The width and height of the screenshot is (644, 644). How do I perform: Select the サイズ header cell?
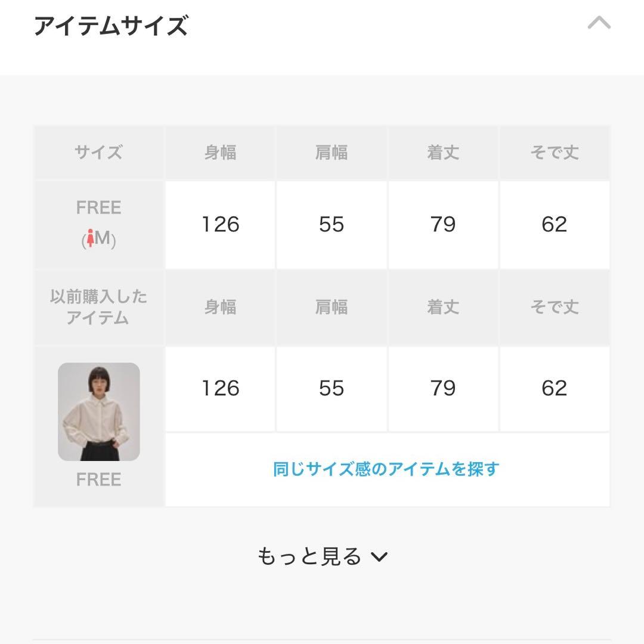(x=98, y=153)
